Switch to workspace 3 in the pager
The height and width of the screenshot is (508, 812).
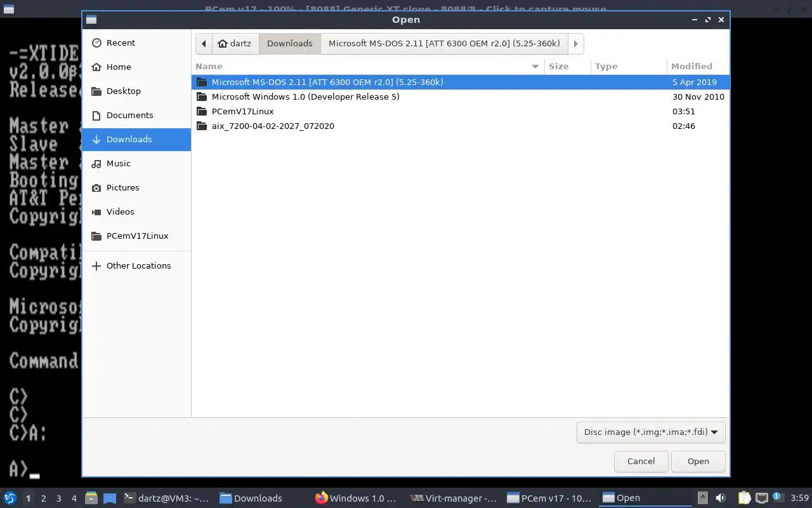[58, 498]
